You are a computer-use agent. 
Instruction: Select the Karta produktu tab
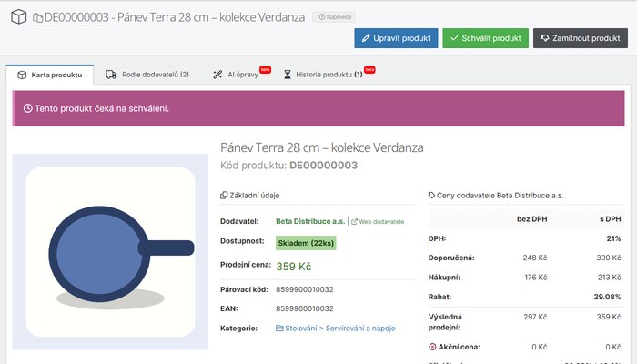tap(49, 75)
